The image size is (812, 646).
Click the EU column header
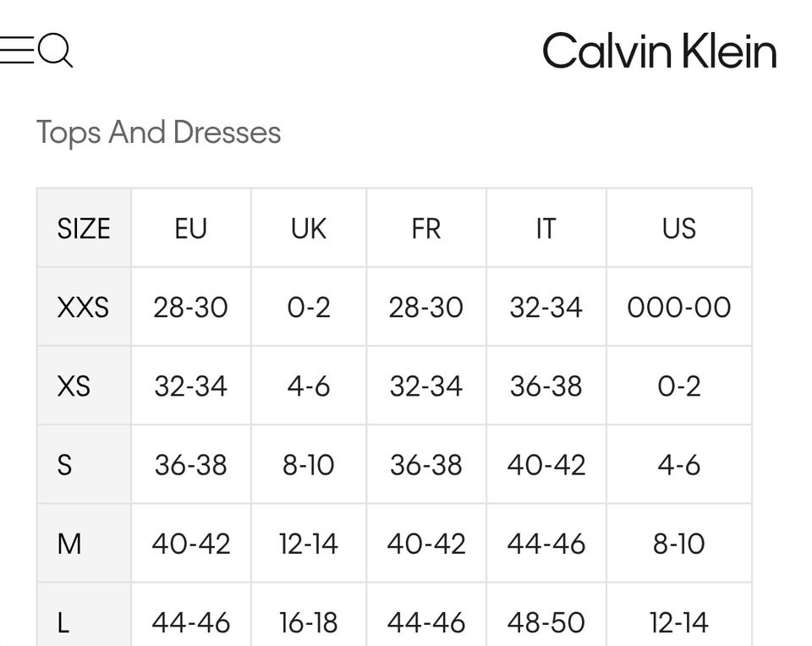coord(191,228)
